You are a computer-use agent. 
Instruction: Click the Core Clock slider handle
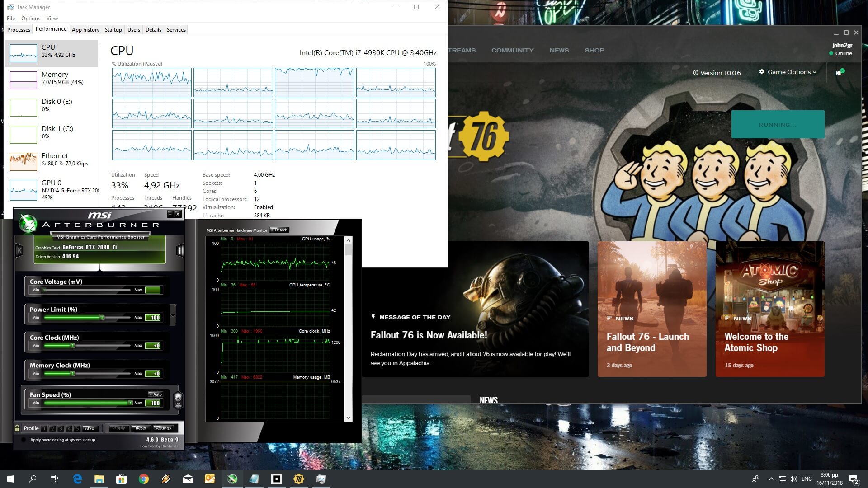coord(72,346)
